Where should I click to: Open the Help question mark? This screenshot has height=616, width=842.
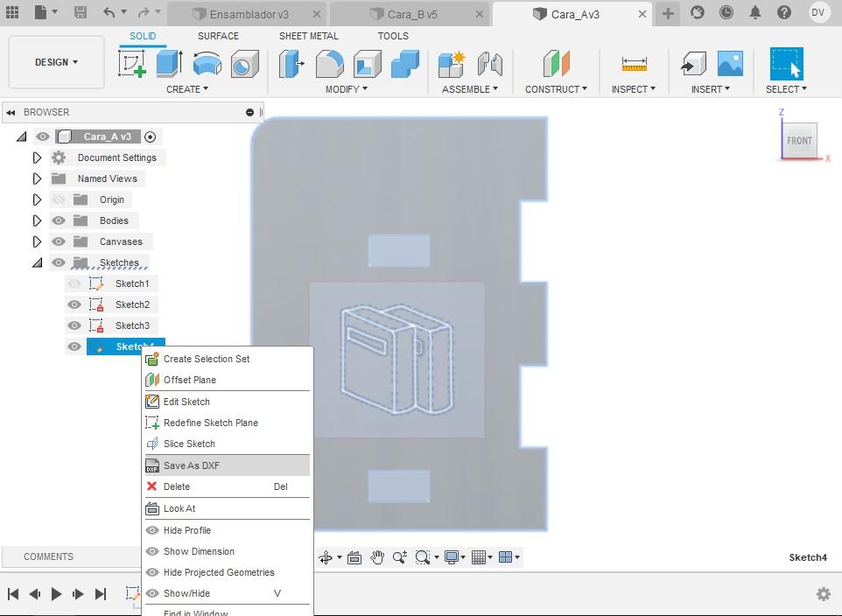(x=784, y=12)
